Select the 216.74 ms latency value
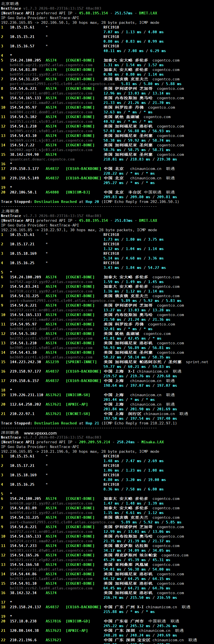 tap(113, 598)
